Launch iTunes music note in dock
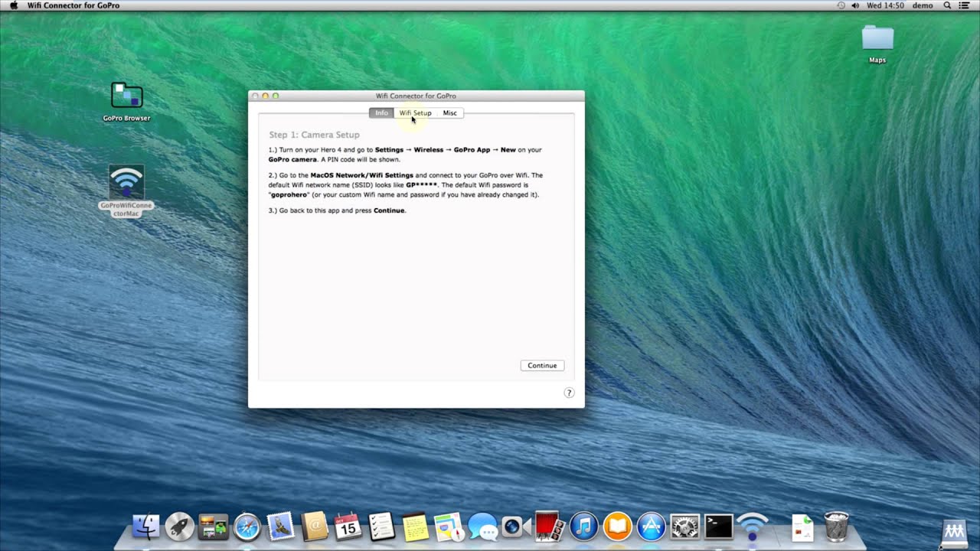Screen dimensions: 980x551 click(583, 527)
